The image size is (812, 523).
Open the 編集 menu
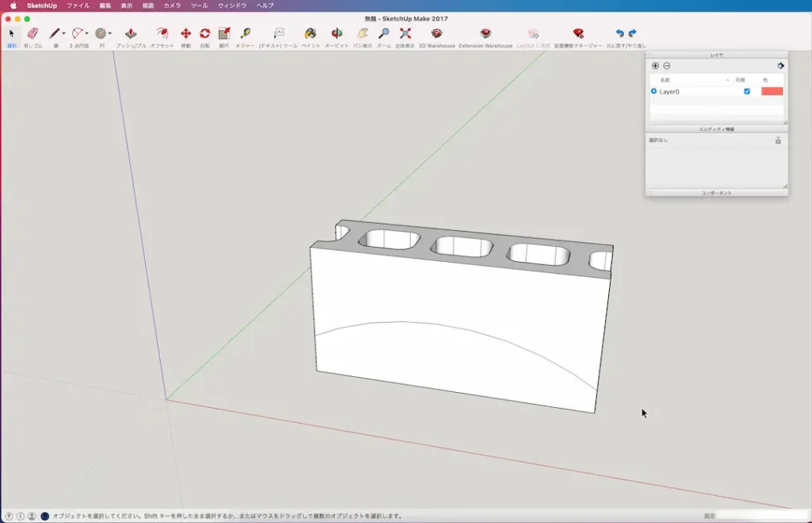point(105,6)
